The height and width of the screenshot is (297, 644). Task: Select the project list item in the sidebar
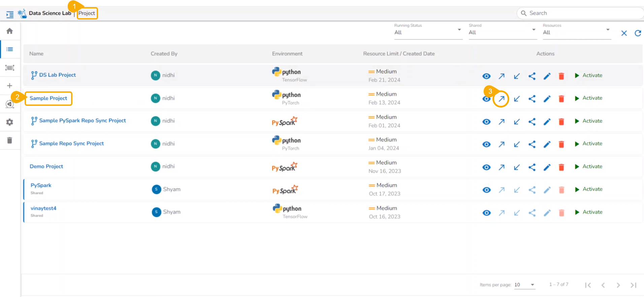pos(10,49)
